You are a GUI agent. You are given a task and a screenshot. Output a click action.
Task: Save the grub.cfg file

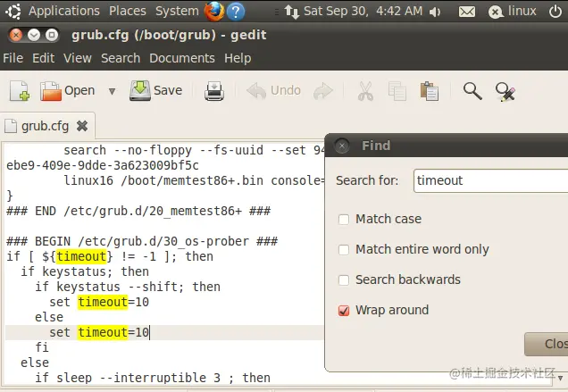tap(156, 90)
